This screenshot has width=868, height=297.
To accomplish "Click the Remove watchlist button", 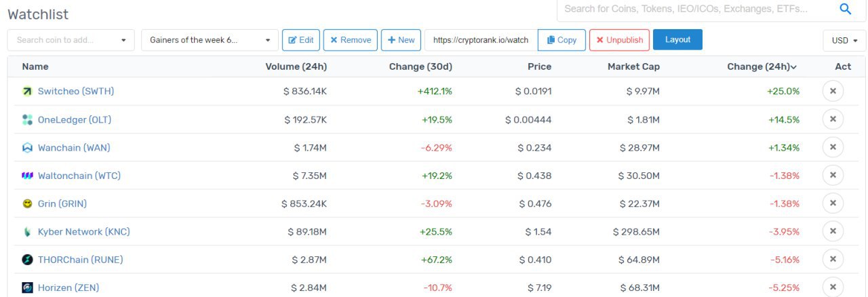I will (351, 40).
